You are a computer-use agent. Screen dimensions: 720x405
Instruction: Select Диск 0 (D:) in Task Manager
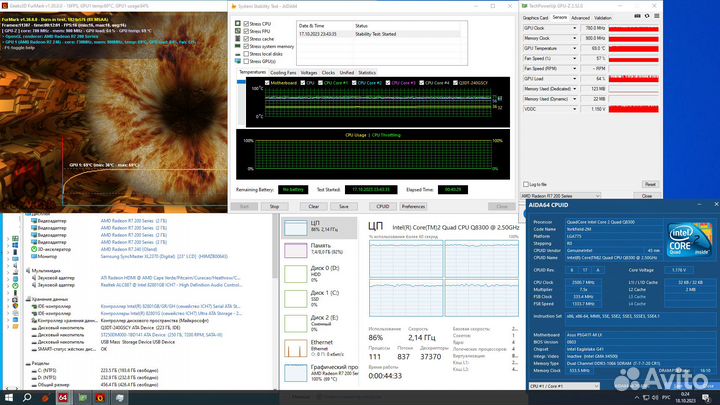[320, 274]
